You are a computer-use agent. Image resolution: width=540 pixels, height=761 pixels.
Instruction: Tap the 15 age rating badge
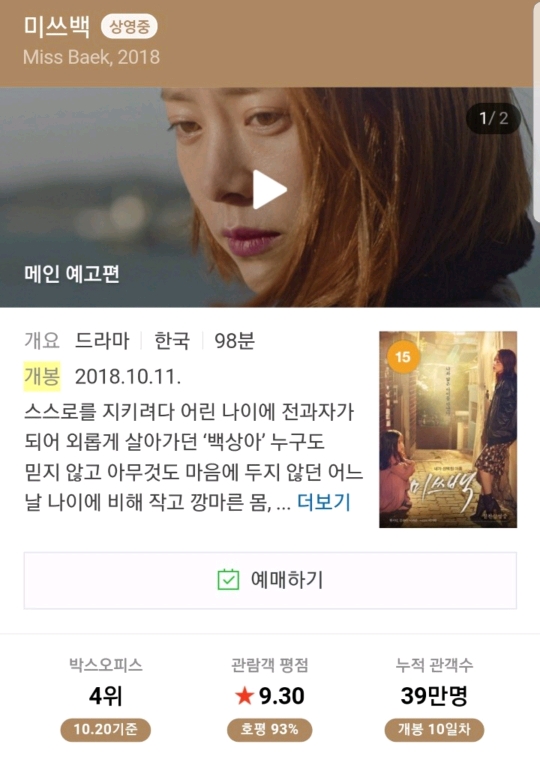click(403, 357)
